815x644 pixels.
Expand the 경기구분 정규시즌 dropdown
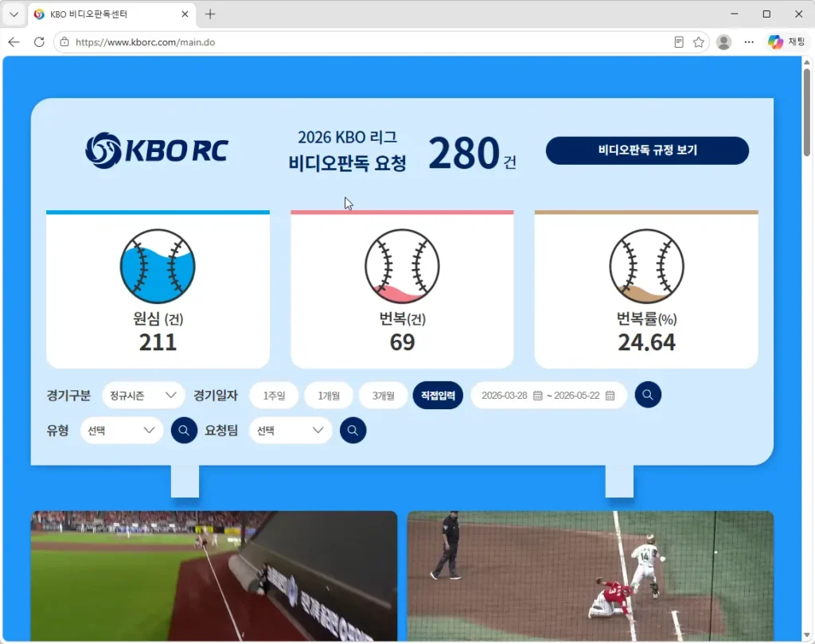[143, 396]
